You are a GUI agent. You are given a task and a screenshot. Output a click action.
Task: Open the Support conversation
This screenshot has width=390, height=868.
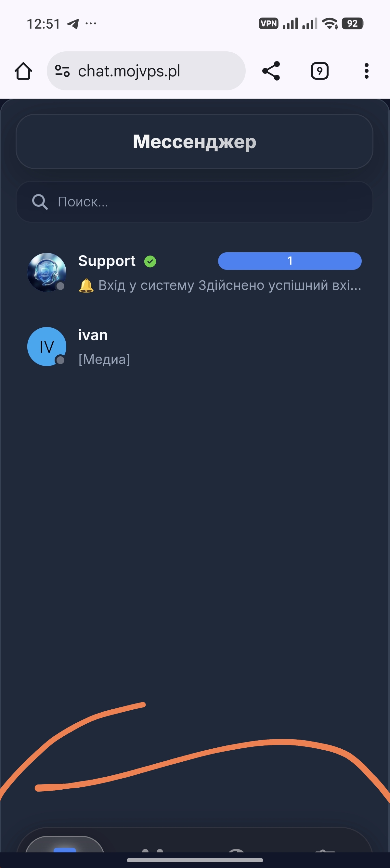(195, 272)
